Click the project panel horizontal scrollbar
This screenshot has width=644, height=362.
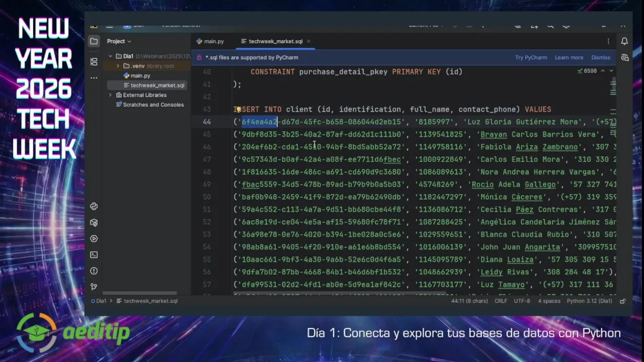pyautogui.click(x=139, y=293)
